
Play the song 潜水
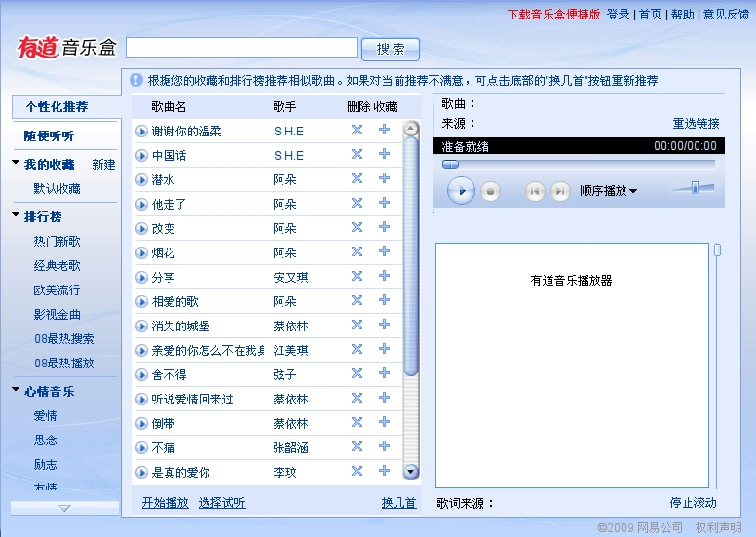pos(141,180)
